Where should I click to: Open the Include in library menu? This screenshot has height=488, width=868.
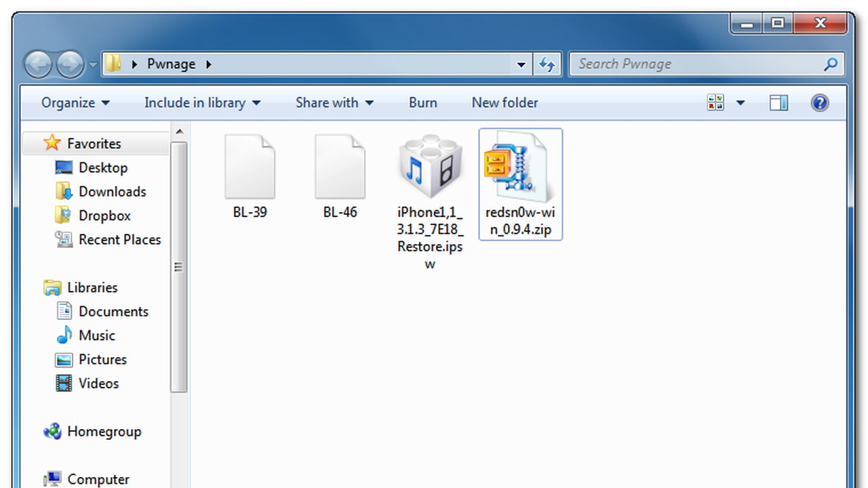point(202,102)
